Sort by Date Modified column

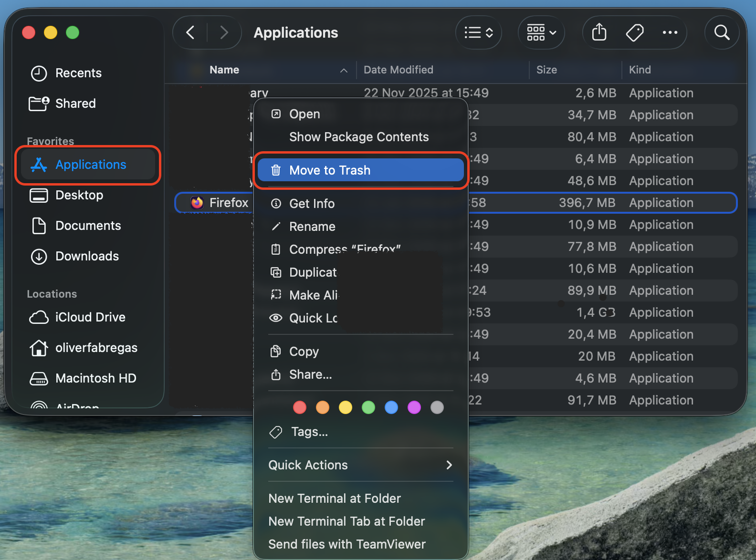399,70
